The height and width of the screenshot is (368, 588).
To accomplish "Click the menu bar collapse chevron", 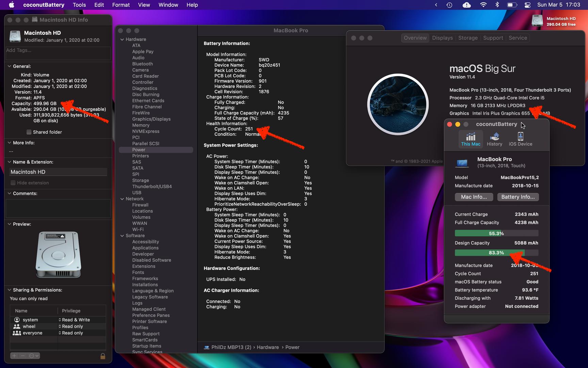I will click(436, 5).
